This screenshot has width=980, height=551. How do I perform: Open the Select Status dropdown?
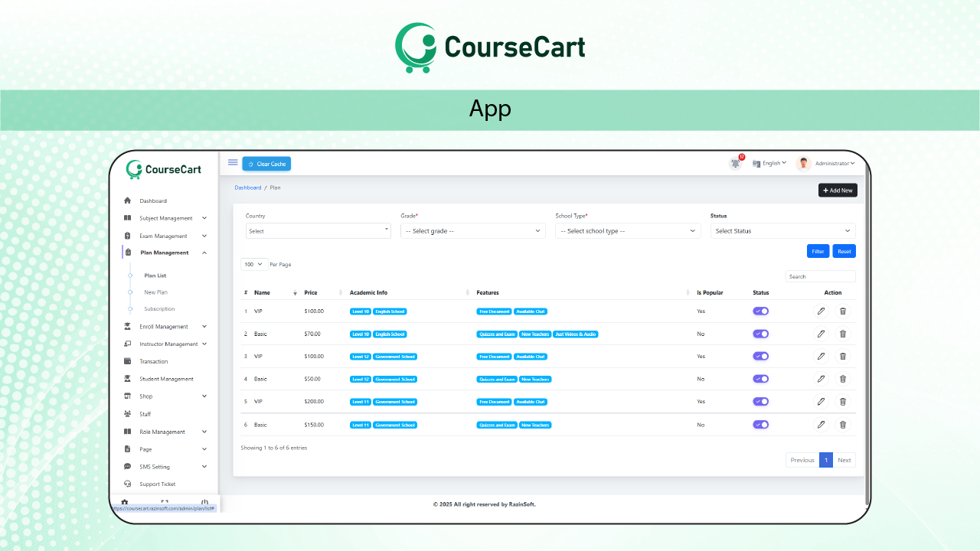[x=782, y=230]
